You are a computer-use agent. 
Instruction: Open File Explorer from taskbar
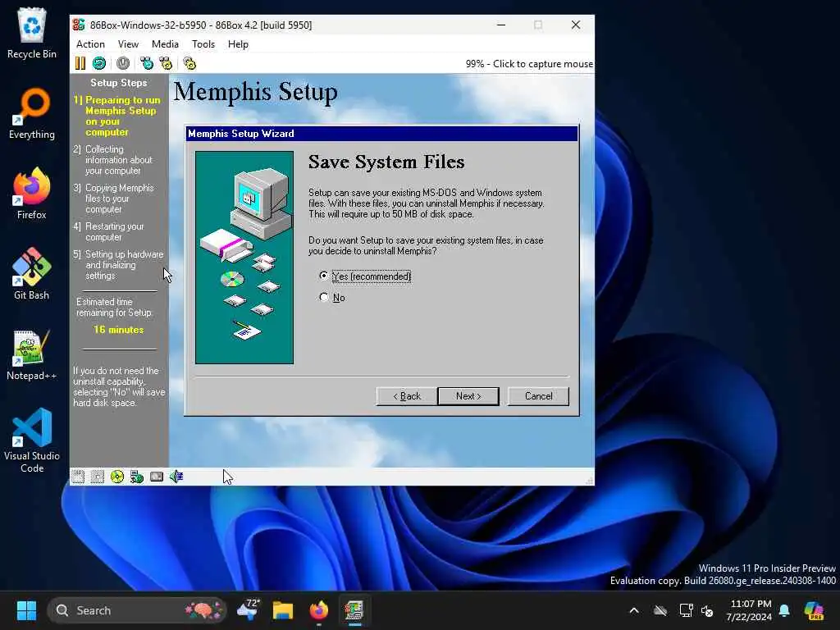(x=283, y=610)
